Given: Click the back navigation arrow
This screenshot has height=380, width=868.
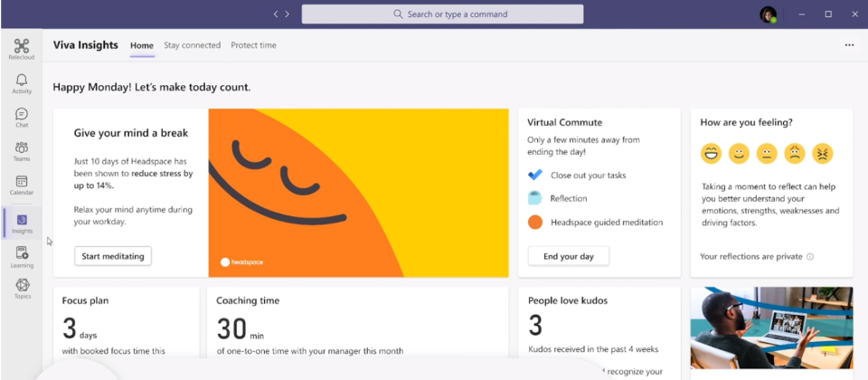Looking at the screenshot, I should pos(276,14).
